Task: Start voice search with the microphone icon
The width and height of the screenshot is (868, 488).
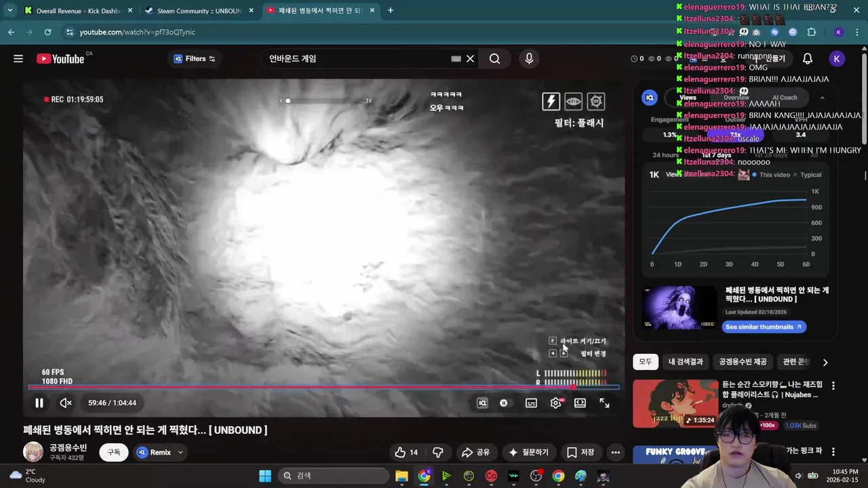Action: tap(529, 59)
